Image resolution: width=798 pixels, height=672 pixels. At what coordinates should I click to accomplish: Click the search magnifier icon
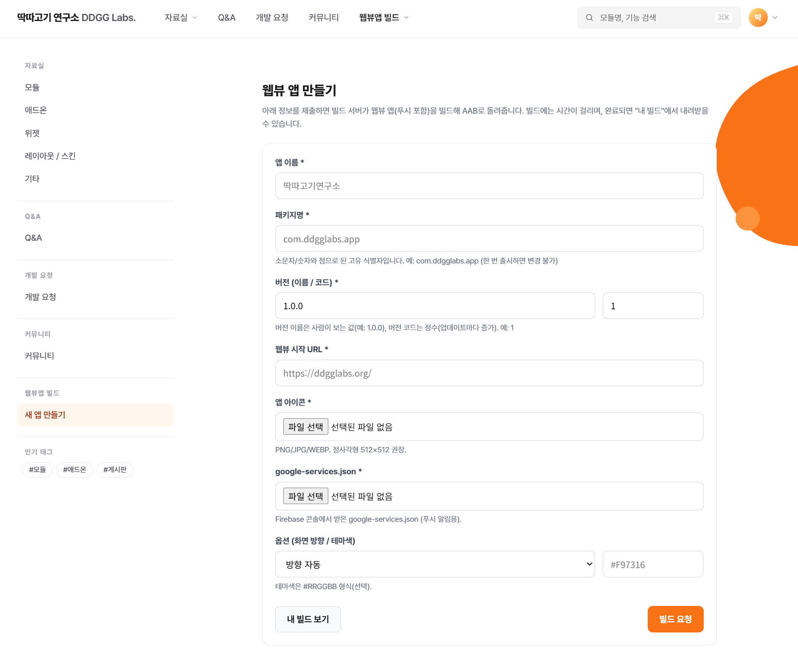tap(589, 18)
